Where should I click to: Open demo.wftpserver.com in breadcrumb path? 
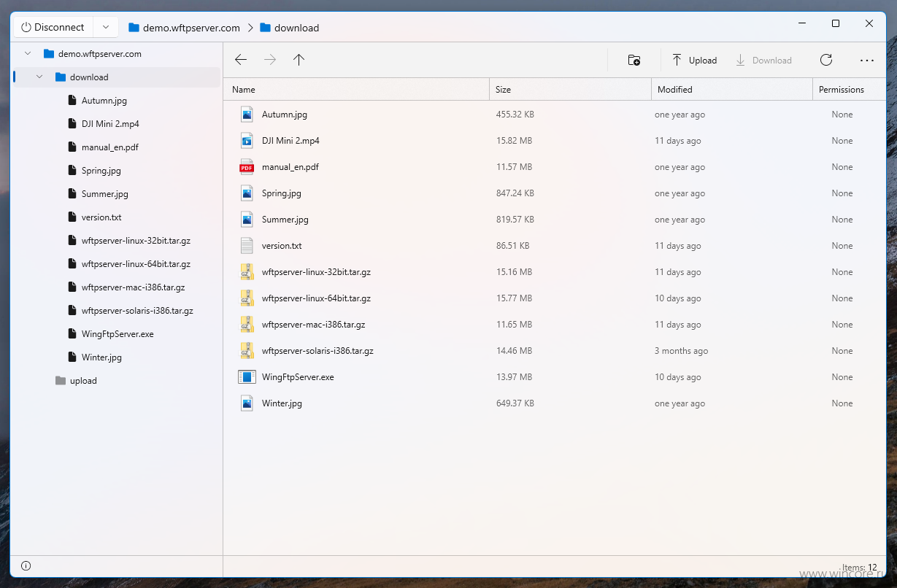[x=191, y=28]
